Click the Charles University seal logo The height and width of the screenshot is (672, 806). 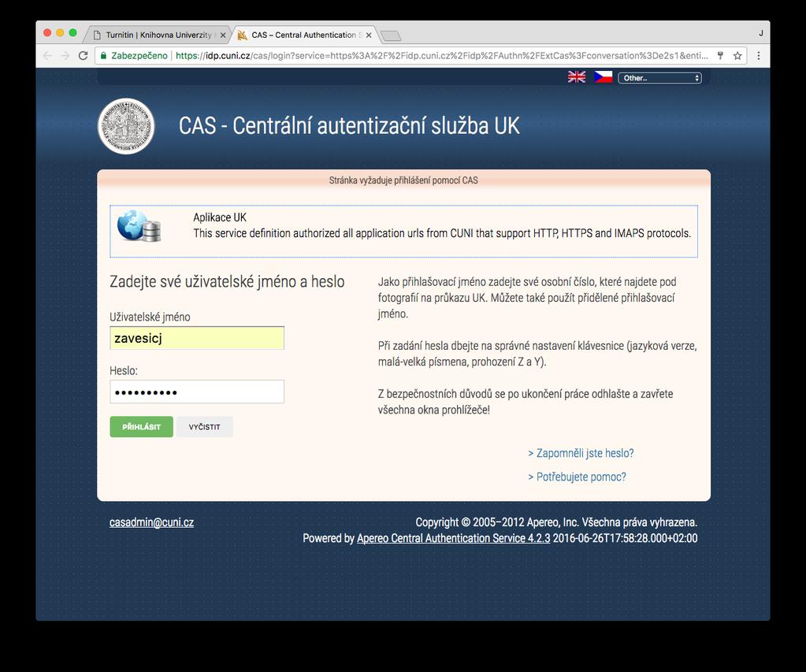[126, 126]
